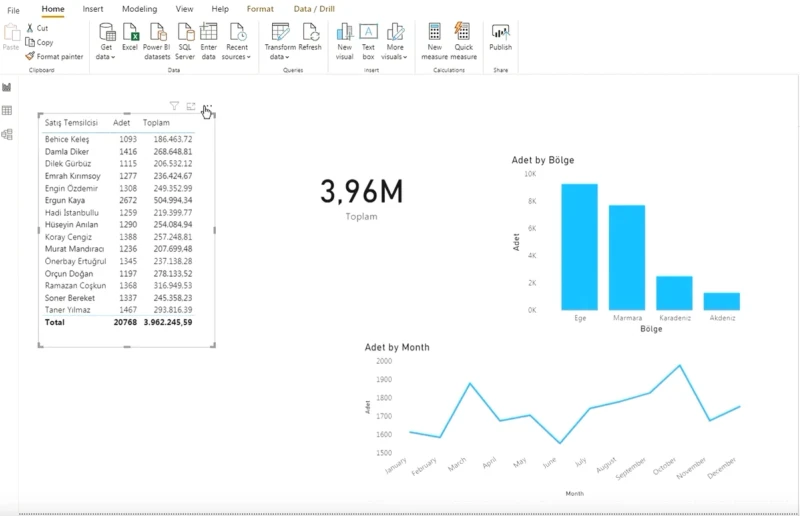Open the Get data dropdown

(x=106, y=42)
